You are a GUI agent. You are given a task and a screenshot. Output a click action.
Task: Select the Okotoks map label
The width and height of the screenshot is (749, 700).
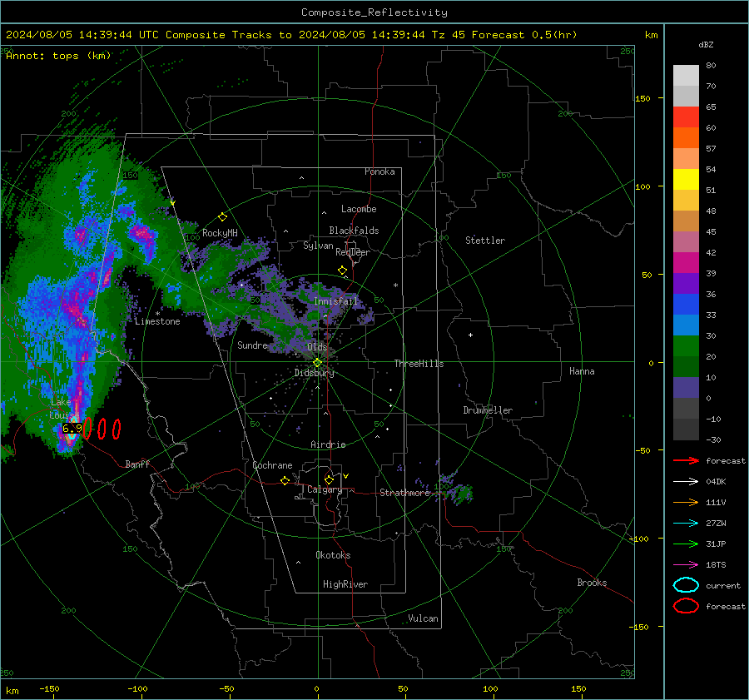coord(333,555)
